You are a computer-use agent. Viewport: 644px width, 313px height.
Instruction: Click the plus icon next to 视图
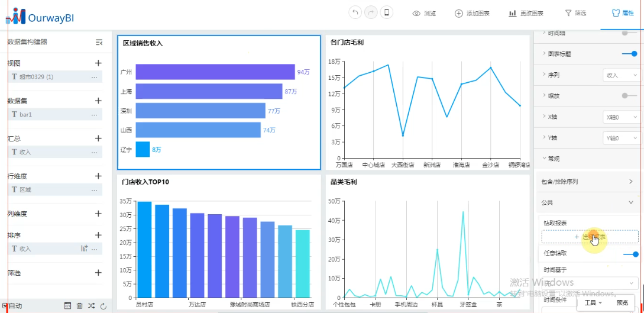coord(98,63)
